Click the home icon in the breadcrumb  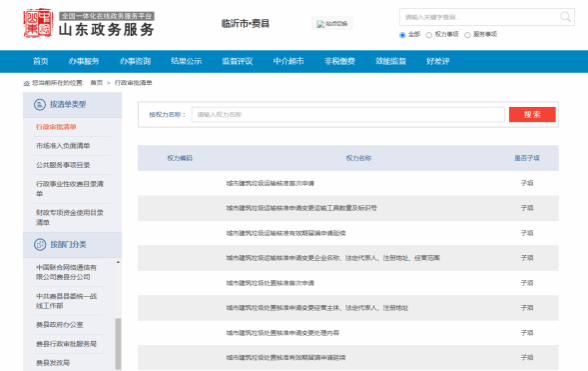(x=26, y=83)
